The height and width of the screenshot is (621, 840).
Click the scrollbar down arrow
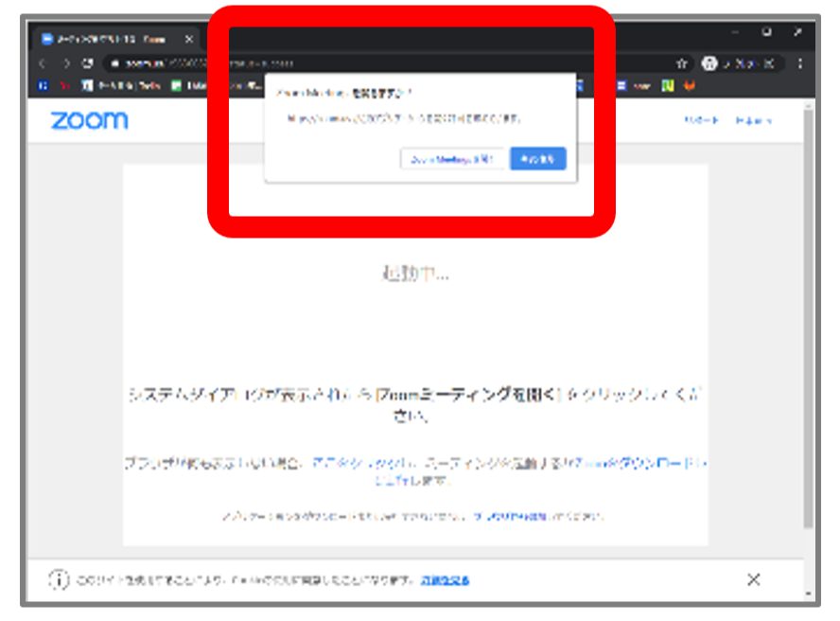click(x=809, y=594)
